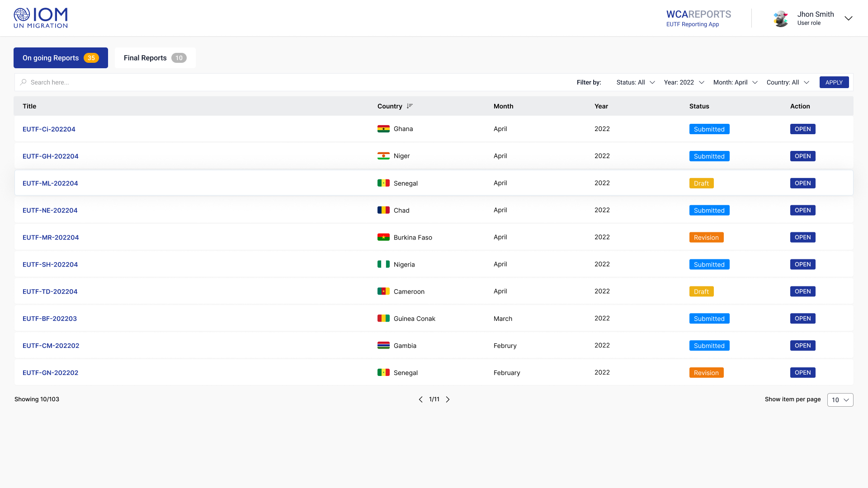Change items per page dropdown
The width and height of the screenshot is (868, 488).
tap(840, 400)
